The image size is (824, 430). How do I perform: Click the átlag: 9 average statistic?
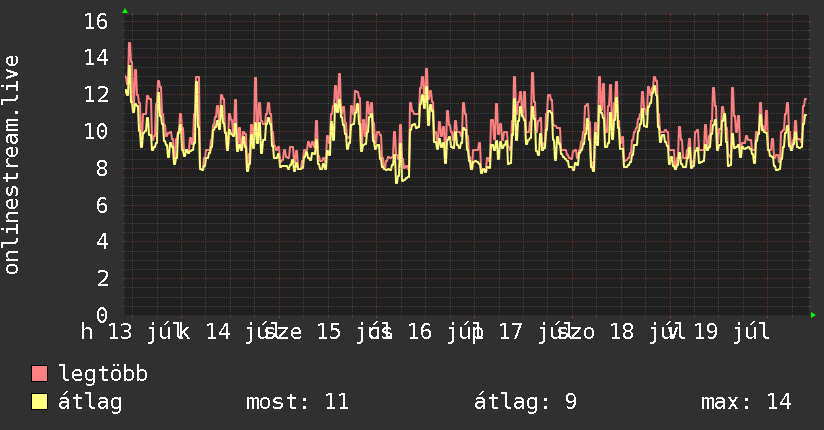pos(525,402)
